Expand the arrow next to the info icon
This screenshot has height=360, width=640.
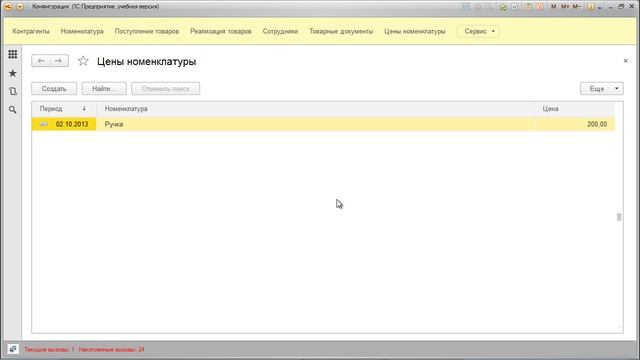(600, 8)
